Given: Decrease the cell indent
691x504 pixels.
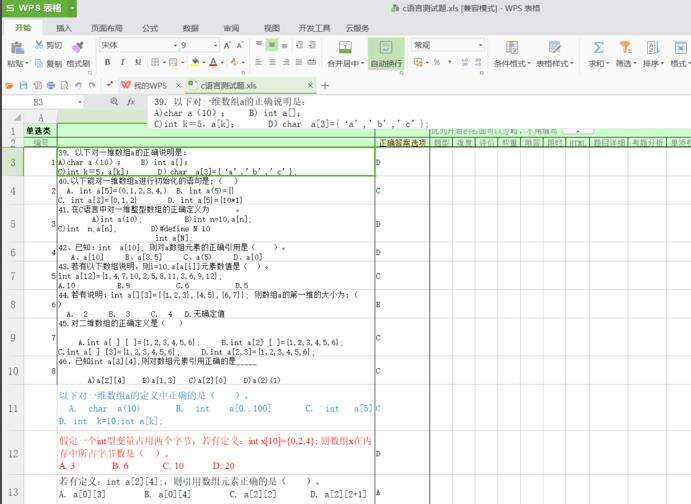Looking at the screenshot, I should [x=300, y=45].
